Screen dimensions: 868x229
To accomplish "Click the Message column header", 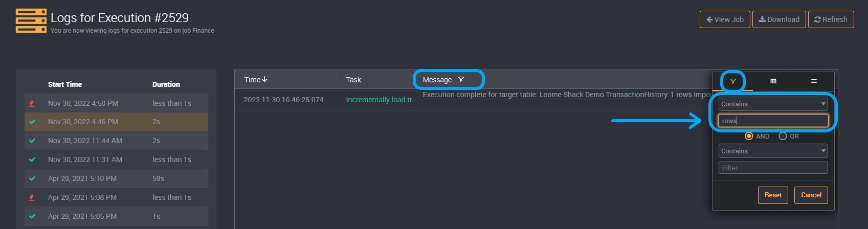I will pyautogui.click(x=437, y=80).
